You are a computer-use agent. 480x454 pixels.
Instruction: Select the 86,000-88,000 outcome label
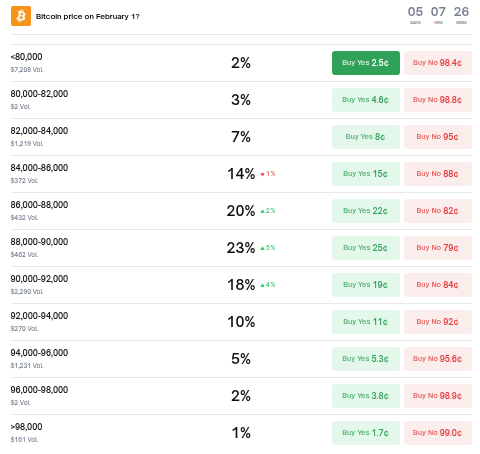[x=39, y=205]
